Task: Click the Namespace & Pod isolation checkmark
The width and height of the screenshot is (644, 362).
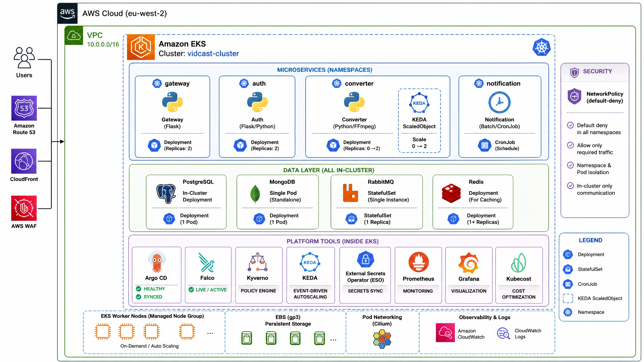Action: pyautogui.click(x=570, y=165)
